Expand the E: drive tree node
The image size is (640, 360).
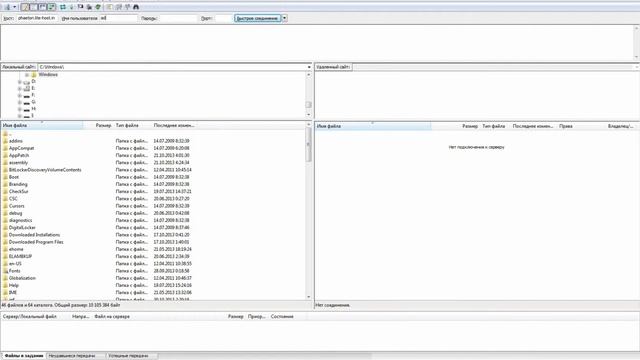tap(20, 89)
